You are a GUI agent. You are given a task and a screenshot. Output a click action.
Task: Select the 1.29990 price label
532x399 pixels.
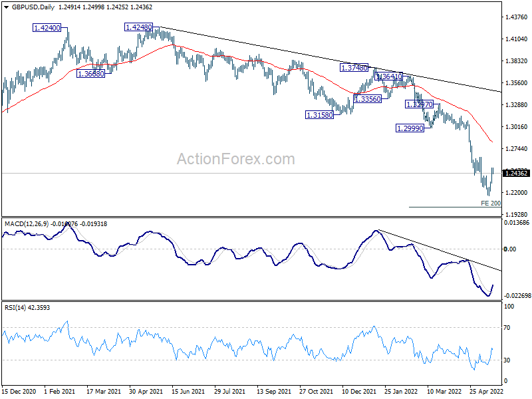410,128
